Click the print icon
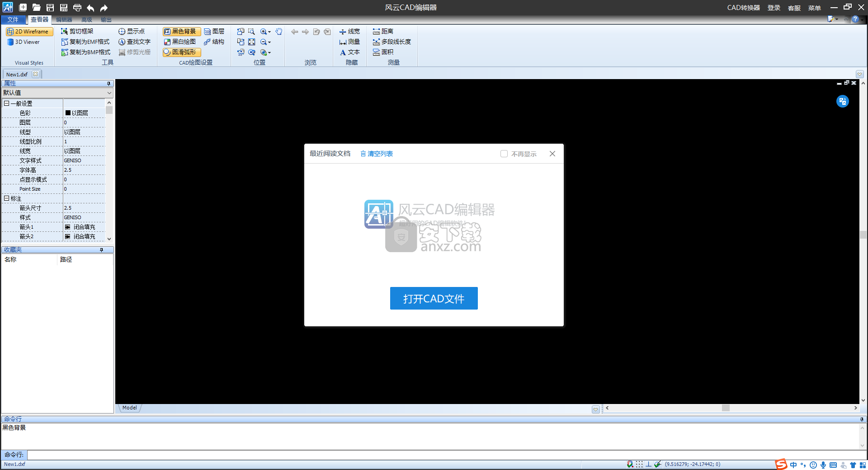 77,7
